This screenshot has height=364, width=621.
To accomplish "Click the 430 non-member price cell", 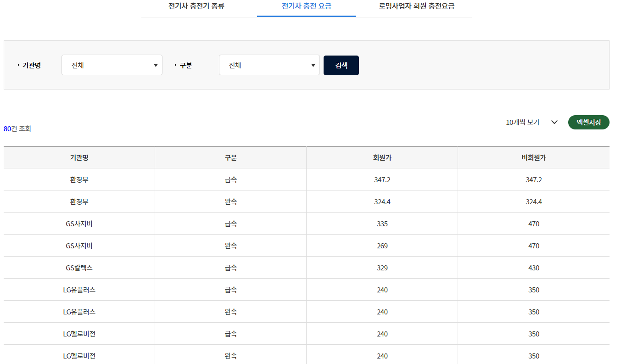I will pos(534,268).
